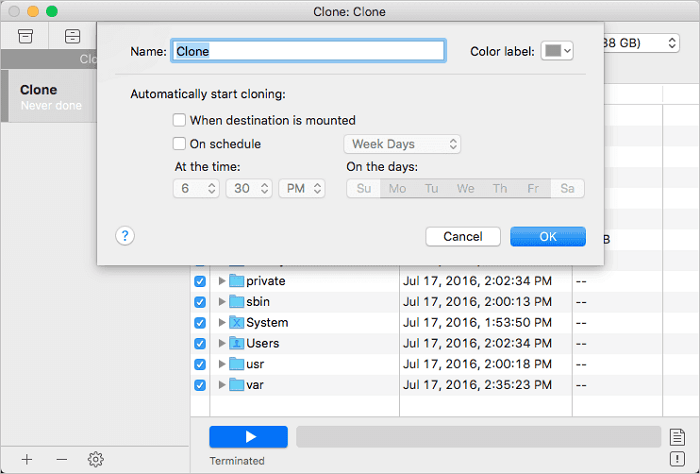
Task: Click the drive toolbar icon
Action: (x=73, y=37)
